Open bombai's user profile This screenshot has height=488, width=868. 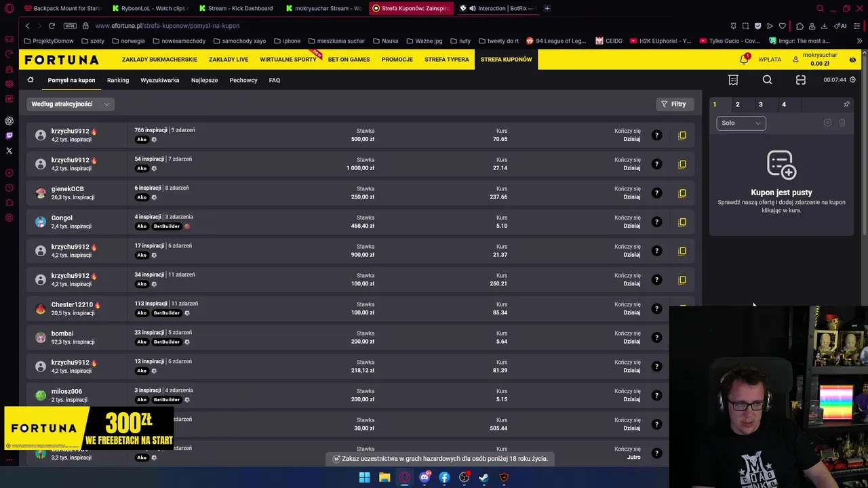[62, 333]
